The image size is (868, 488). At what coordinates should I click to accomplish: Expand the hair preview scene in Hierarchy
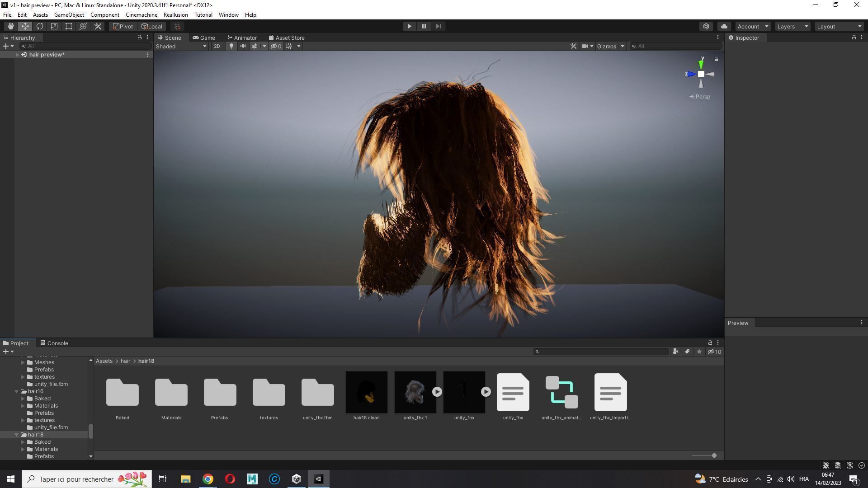pyautogui.click(x=17, y=55)
